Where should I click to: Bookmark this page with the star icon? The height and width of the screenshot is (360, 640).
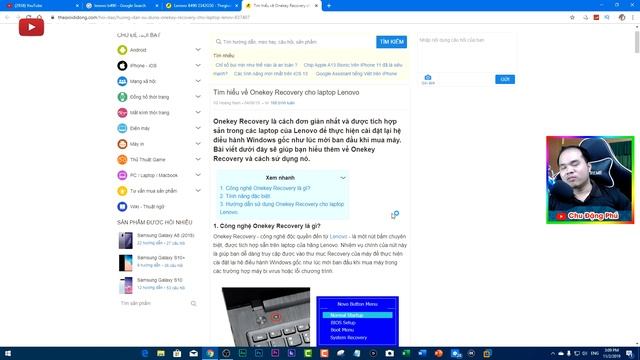[x=572, y=18]
